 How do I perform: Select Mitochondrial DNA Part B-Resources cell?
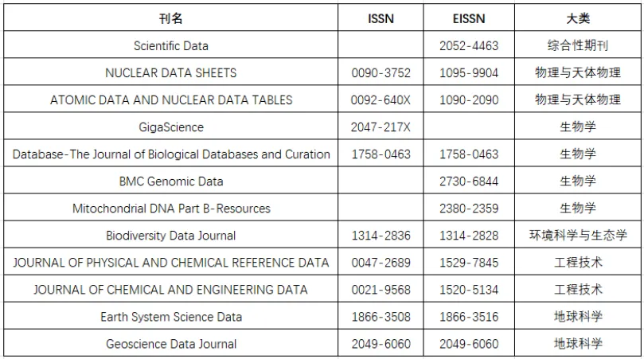coord(171,208)
